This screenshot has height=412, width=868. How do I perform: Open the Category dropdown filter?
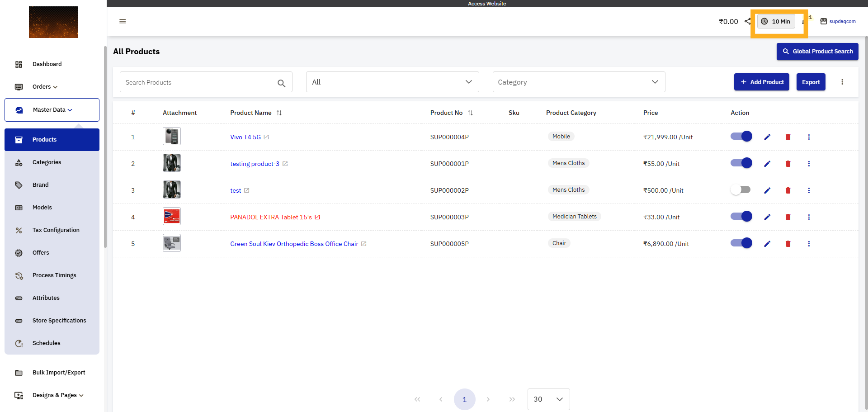pos(579,82)
